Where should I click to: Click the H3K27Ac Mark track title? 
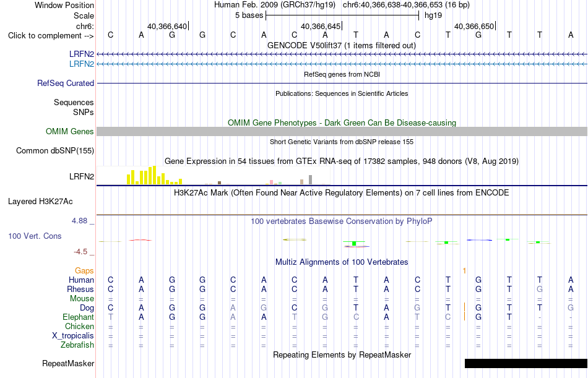tap(341, 193)
